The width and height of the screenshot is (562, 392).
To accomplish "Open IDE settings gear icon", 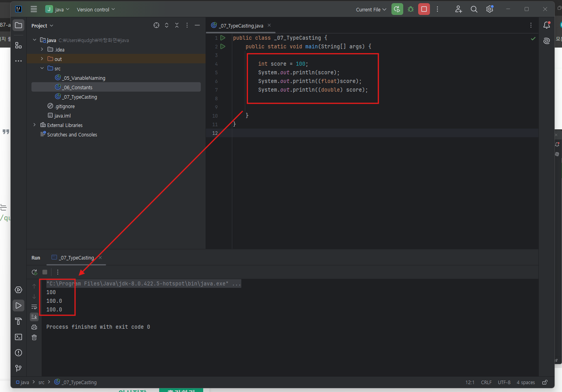I will (x=490, y=9).
